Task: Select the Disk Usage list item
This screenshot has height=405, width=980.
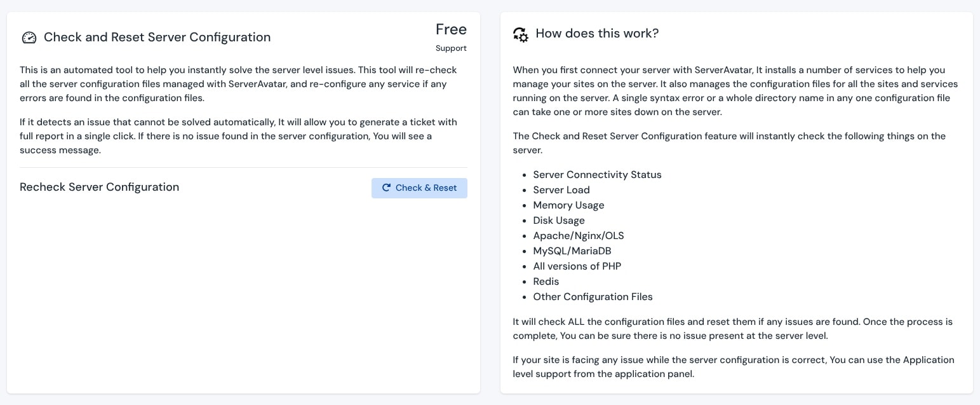Action: click(559, 221)
